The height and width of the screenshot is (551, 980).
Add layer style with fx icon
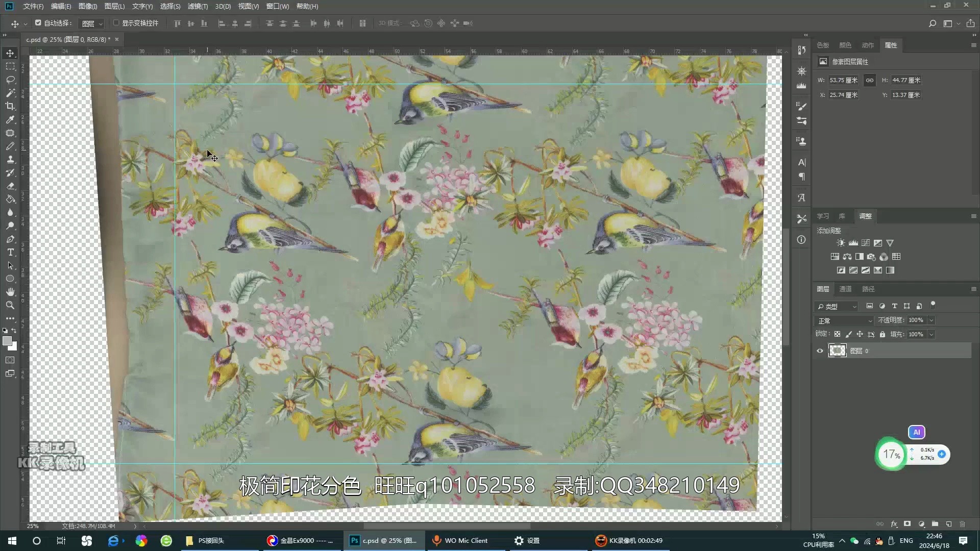[x=894, y=524]
